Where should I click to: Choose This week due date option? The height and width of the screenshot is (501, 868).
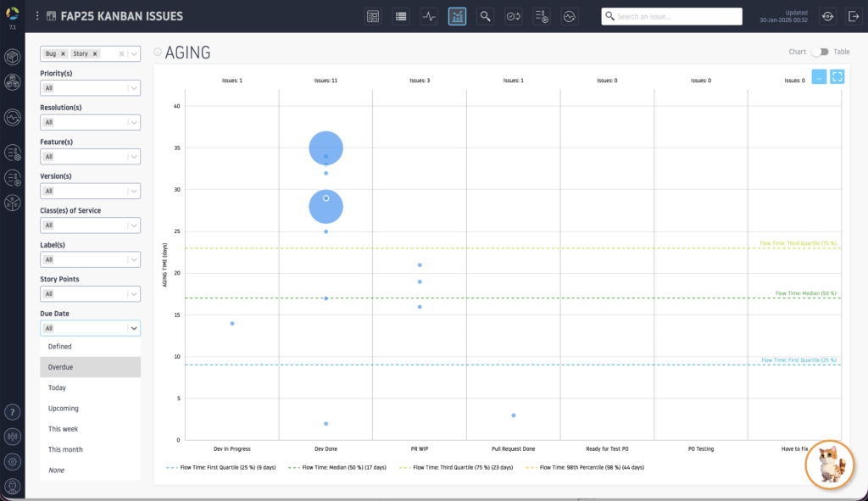click(64, 429)
